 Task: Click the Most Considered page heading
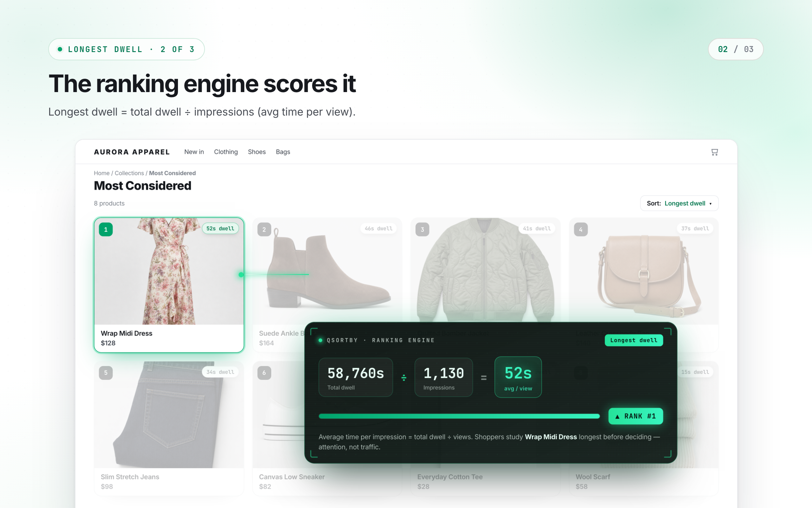tap(143, 186)
